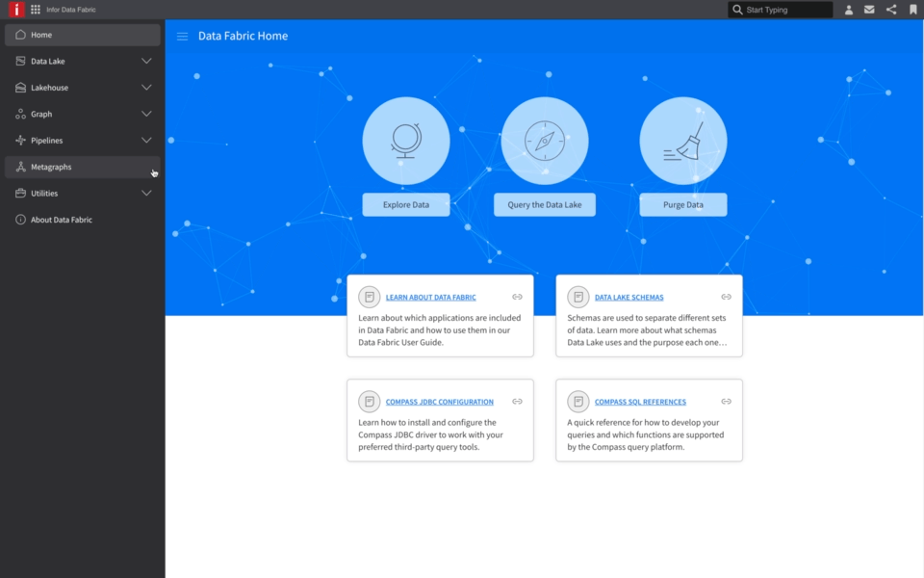Click the user profile icon
This screenshot has width=924, height=578.
[x=849, y=10]
